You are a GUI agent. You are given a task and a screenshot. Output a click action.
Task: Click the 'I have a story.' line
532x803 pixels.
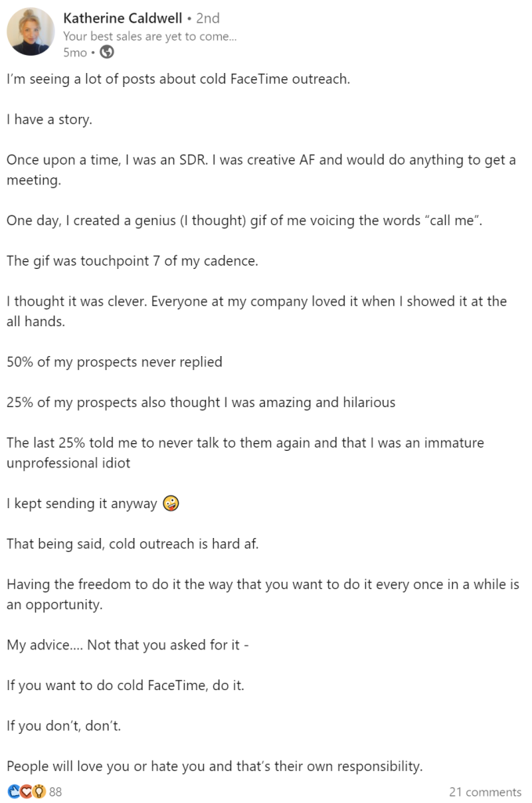[49, 120]
